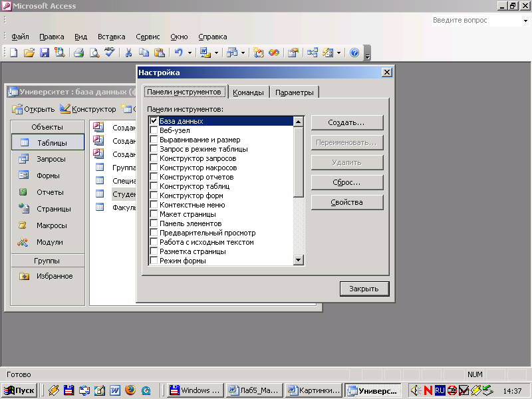Click the Analyze toolbar icon
Screen dimensions: 532x399
click(232, 53)
